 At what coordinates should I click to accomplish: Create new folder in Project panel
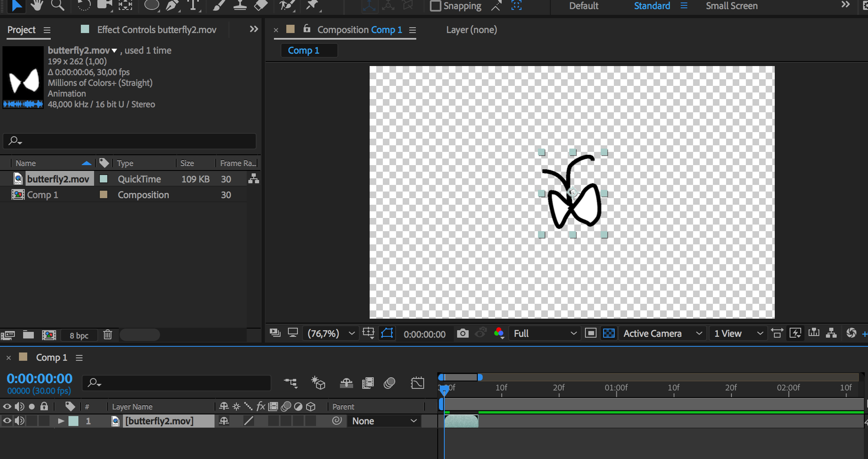click(28, 335)
